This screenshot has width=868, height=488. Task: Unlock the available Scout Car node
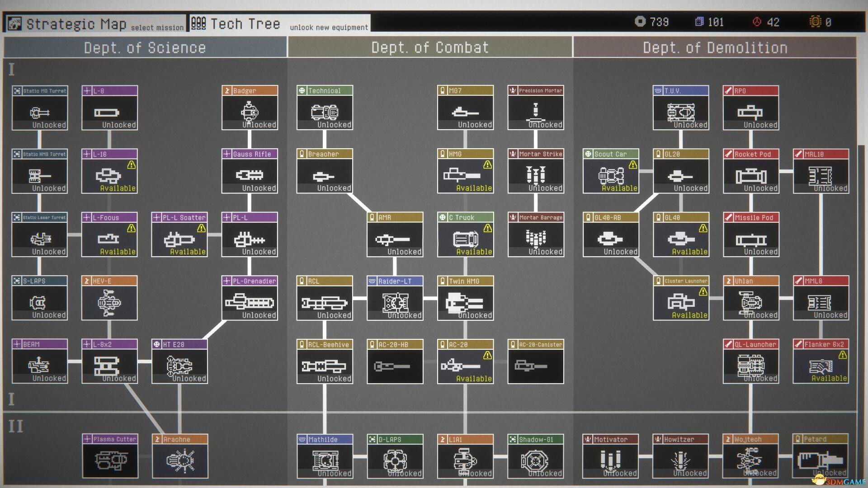tap(611, 175)
